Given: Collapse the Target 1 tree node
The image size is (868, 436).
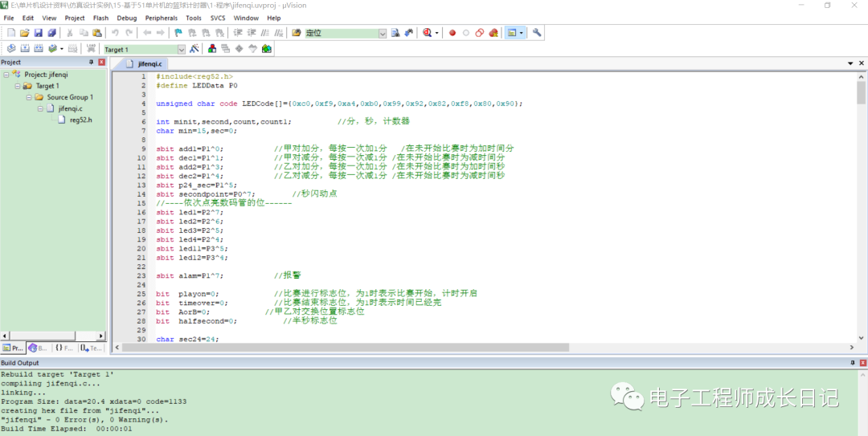Looking at the screenshot, I should click(x=18, y=86).
